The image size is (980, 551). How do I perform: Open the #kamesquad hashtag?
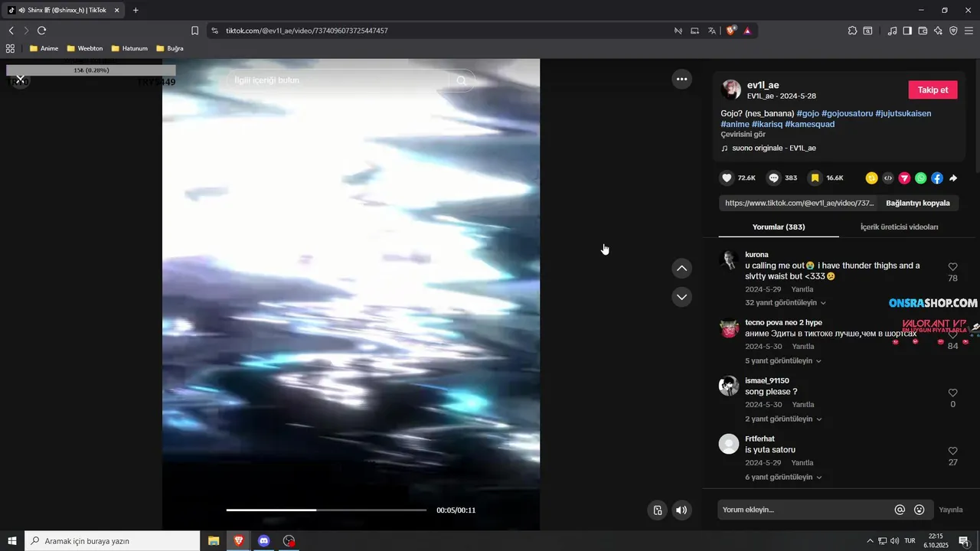click(x=809, y=124)
